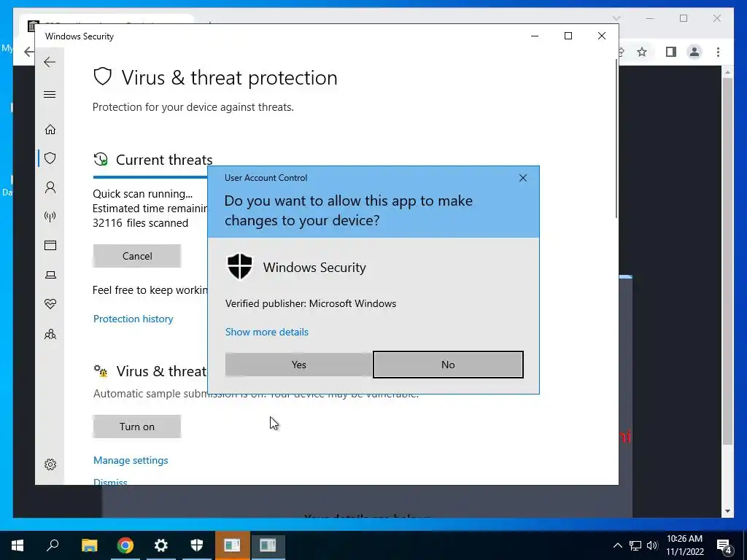The image size is (747, 560).
Task: Click the Dismiss link
Action: coord(110,481)
